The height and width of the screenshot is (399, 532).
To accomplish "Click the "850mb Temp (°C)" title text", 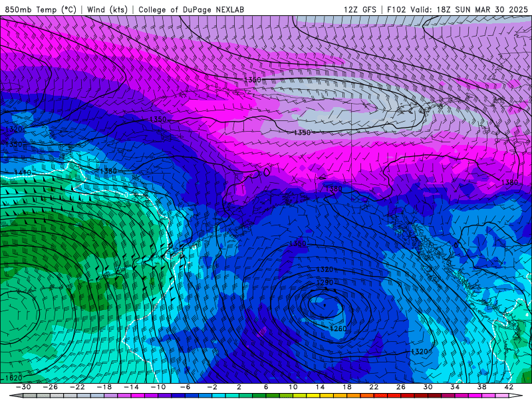I will point(41,9).
